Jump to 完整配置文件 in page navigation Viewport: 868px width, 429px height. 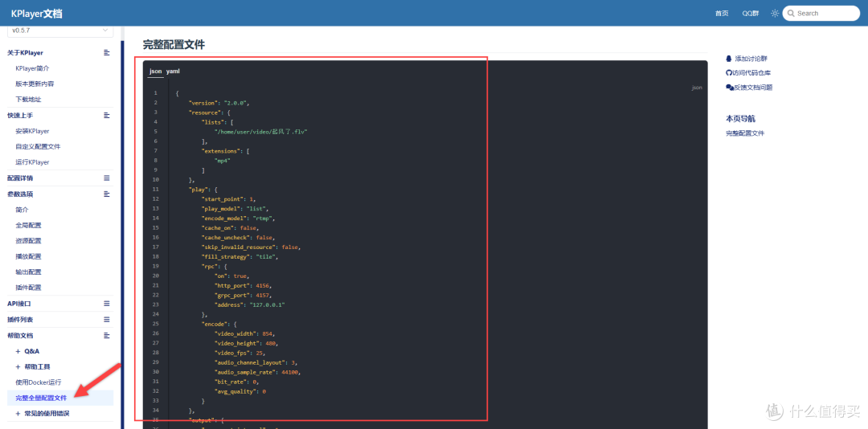pyautogui.click(x=745, y=133)
